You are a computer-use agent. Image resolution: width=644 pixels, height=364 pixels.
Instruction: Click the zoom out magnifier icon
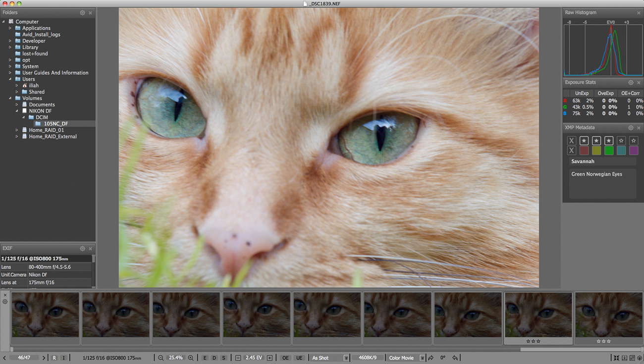[161, 358]
